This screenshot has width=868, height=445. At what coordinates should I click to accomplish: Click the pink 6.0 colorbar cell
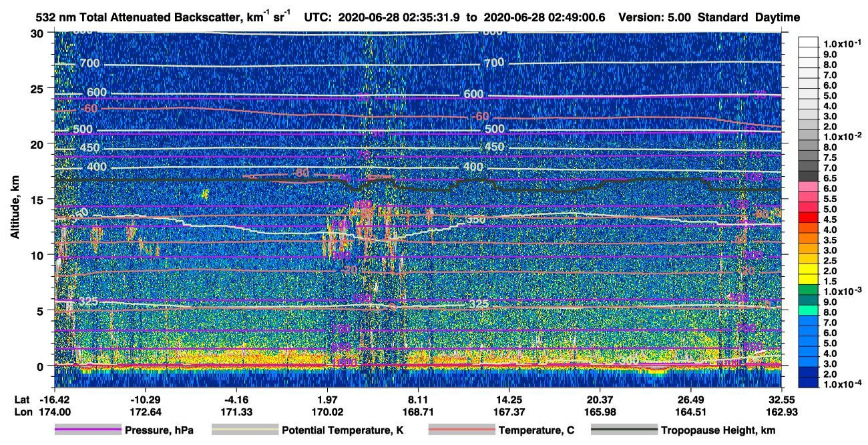808,188
